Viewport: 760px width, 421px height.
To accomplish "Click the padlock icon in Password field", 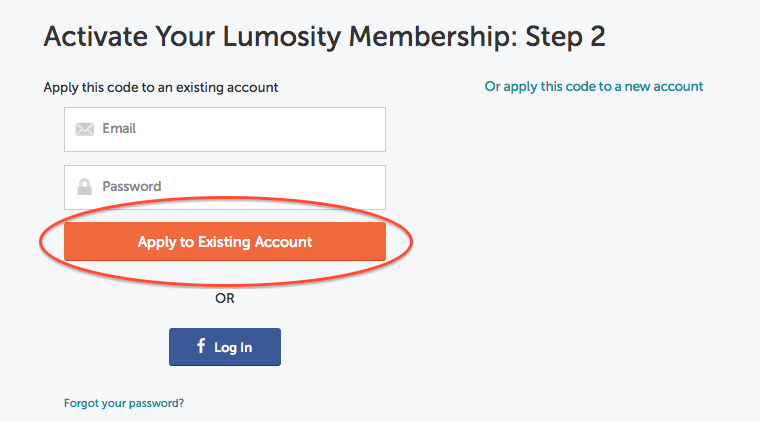I will (85, 187).
